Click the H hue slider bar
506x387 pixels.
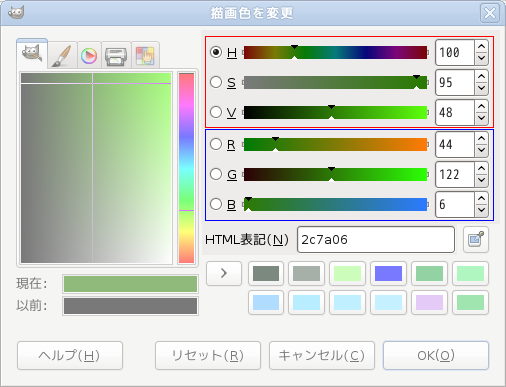click(335, 52)
